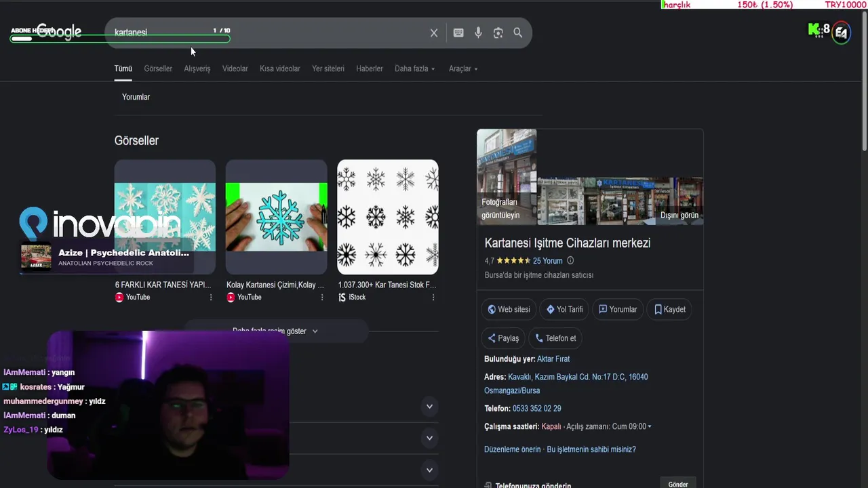Viewport: 868px width, 488px height.
Task: Switch to the Görseller tab
Action: point(158,68)
